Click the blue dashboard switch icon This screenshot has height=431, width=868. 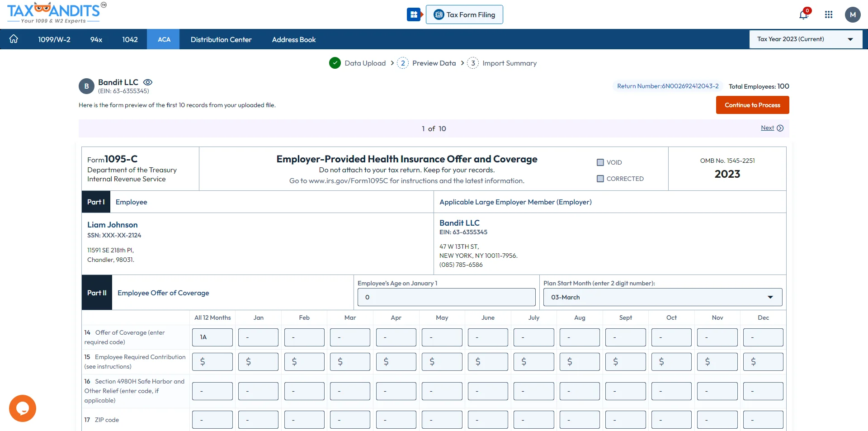click(x=414, y=14)
